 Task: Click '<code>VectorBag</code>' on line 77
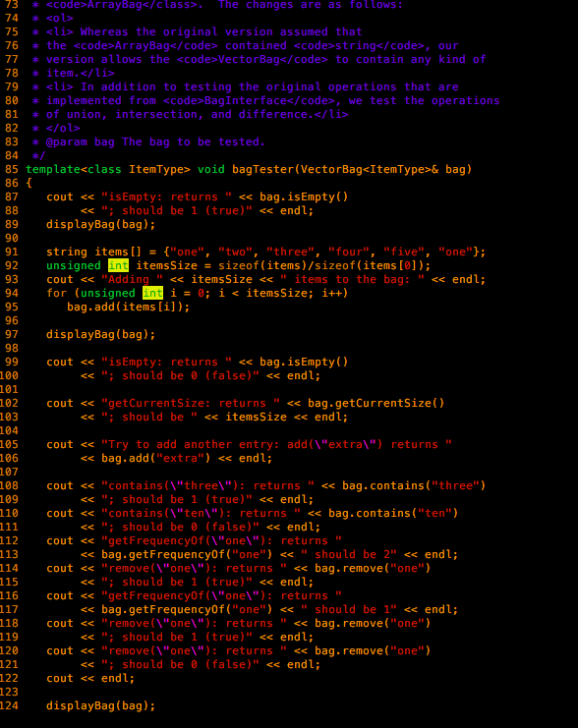pyautogui.click(x=253, y=59)
